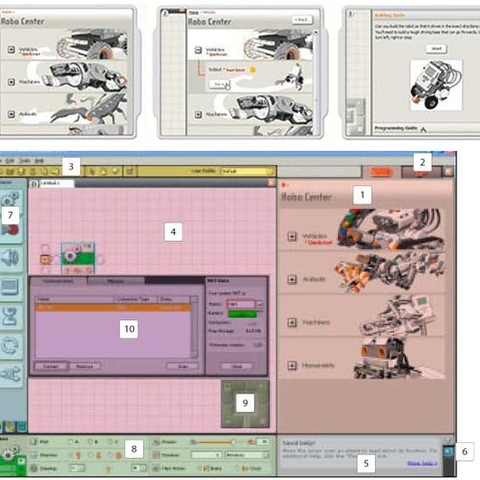Click the NXT name input field
Viewport: 480px width, 480px height.
(x=241, y=304)
